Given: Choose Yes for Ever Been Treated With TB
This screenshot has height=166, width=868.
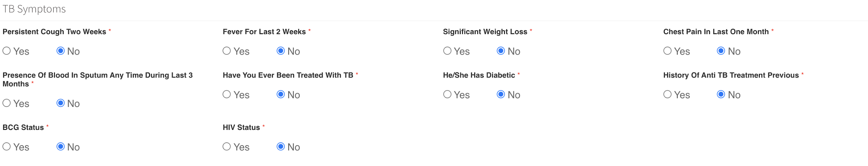Looking at the screenshot, I should click(227, 94).
